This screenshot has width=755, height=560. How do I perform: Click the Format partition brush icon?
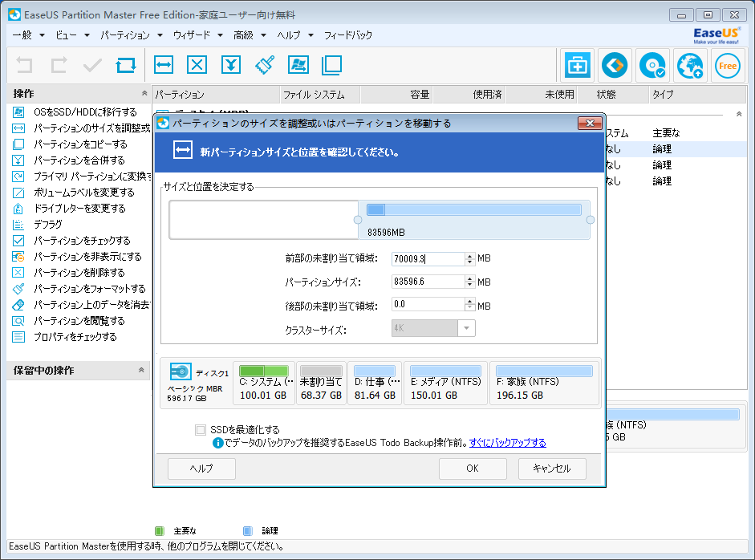(265, 64)
